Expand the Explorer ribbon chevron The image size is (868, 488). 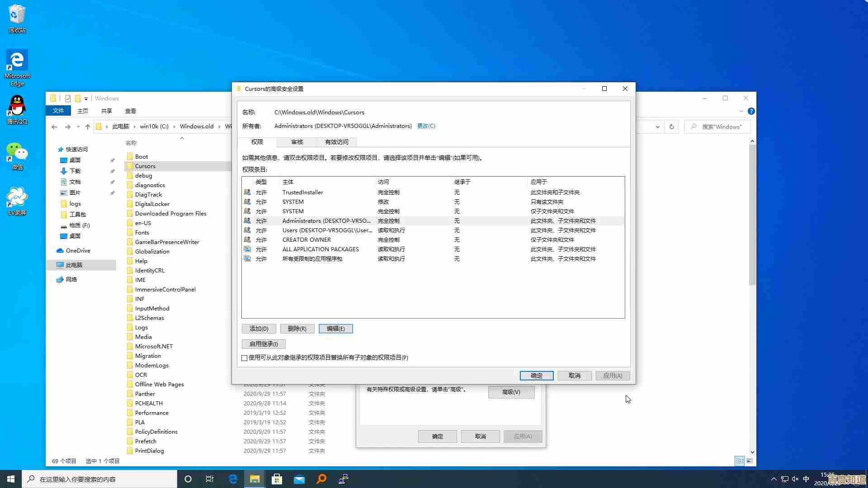coord(741,111)
